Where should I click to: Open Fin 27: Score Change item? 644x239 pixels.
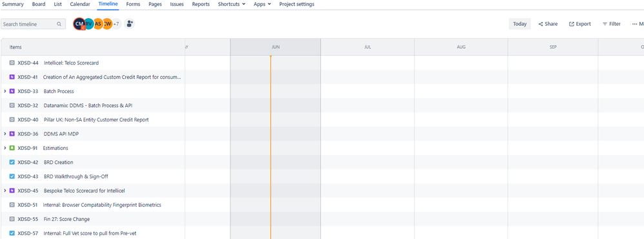coord(66,219)
